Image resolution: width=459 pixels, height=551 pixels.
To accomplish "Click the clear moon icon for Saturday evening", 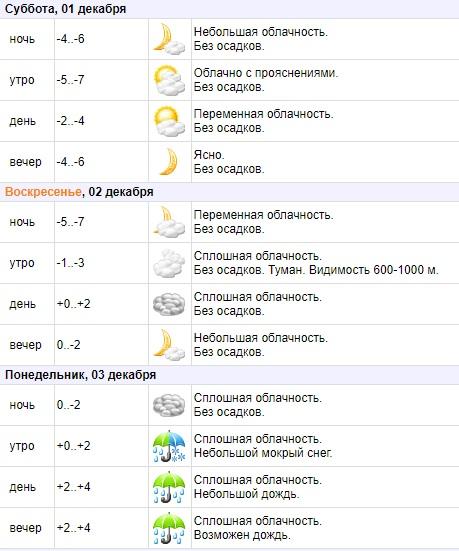I will tap(169, 162).
